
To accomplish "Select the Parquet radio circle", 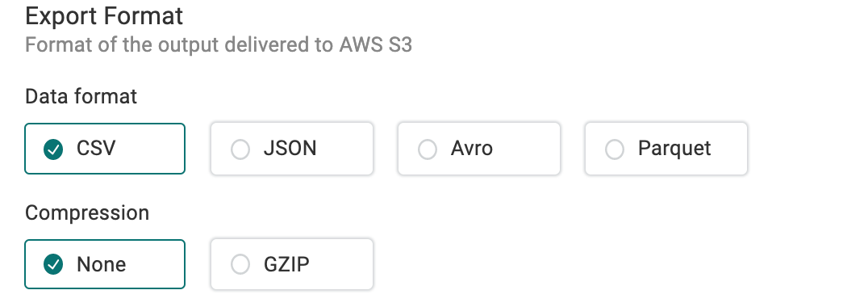I will click(x=615, y=149).
